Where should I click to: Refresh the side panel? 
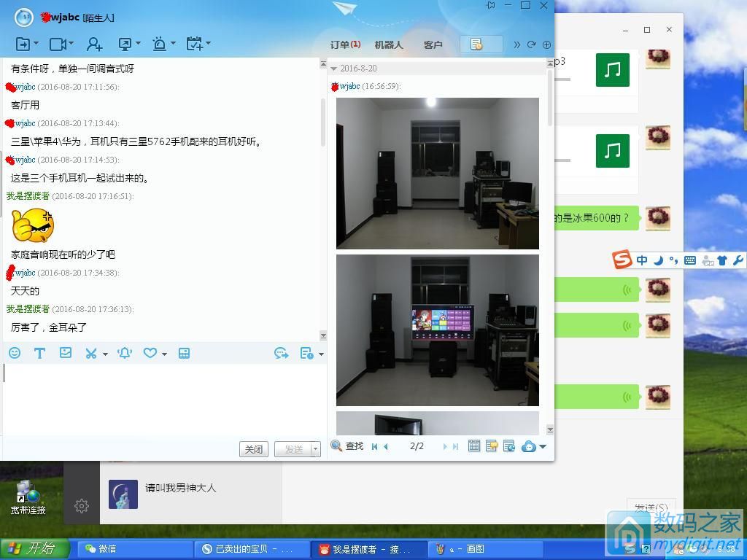532,44
